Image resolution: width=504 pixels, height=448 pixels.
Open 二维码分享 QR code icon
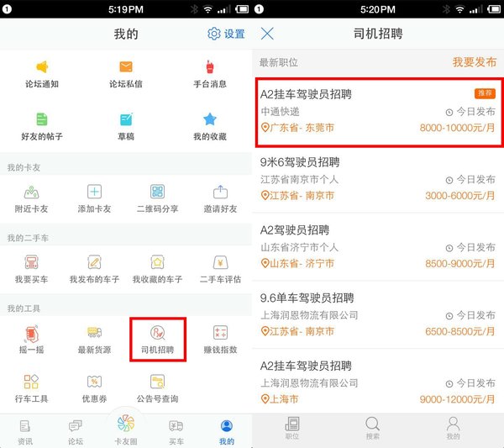tap(157, 192)
